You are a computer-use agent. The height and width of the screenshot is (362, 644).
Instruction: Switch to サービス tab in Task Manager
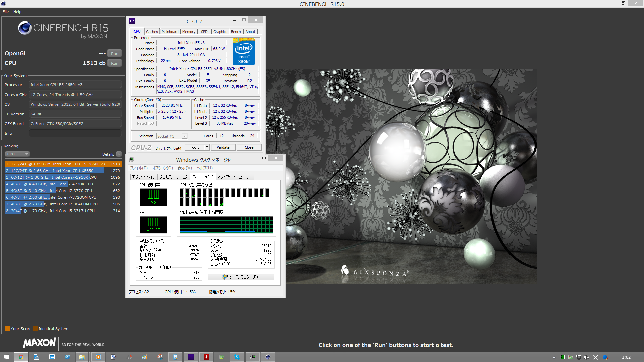(x=182, y=177)
